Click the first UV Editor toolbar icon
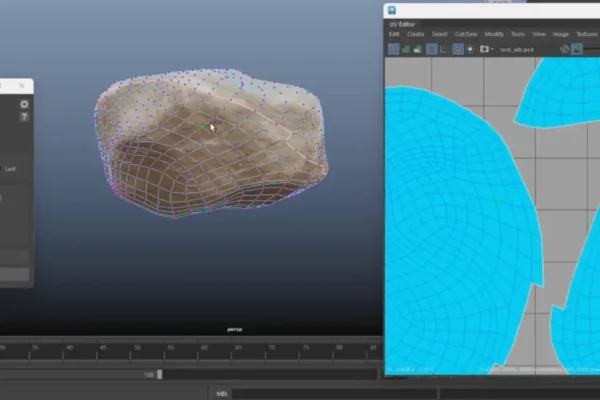The height and width of the screenshot is (400, 600). (393, 48)
